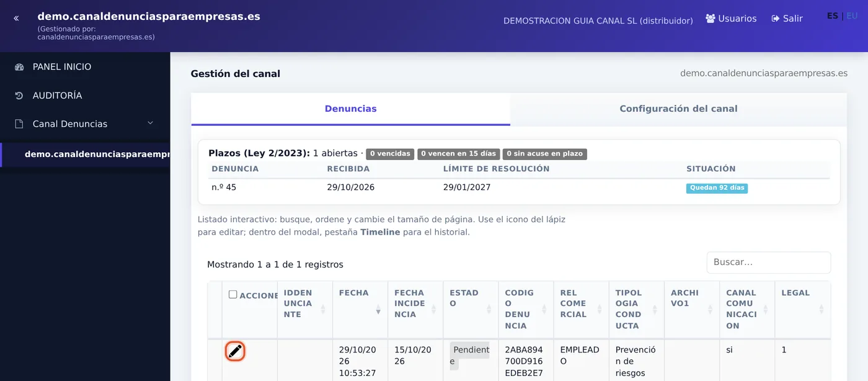The width and height of the screenshot is (868, 381).
Task: Switch language to ES
Action: (x=832, y=16)
